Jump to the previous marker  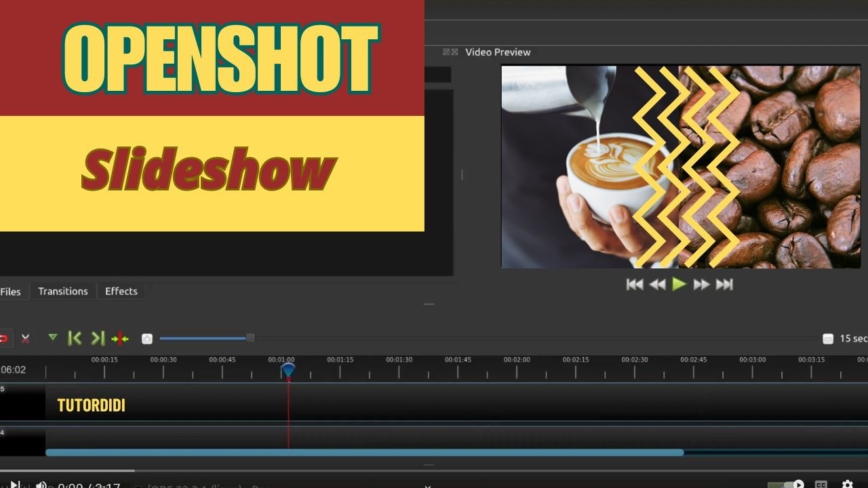point(75,338)
